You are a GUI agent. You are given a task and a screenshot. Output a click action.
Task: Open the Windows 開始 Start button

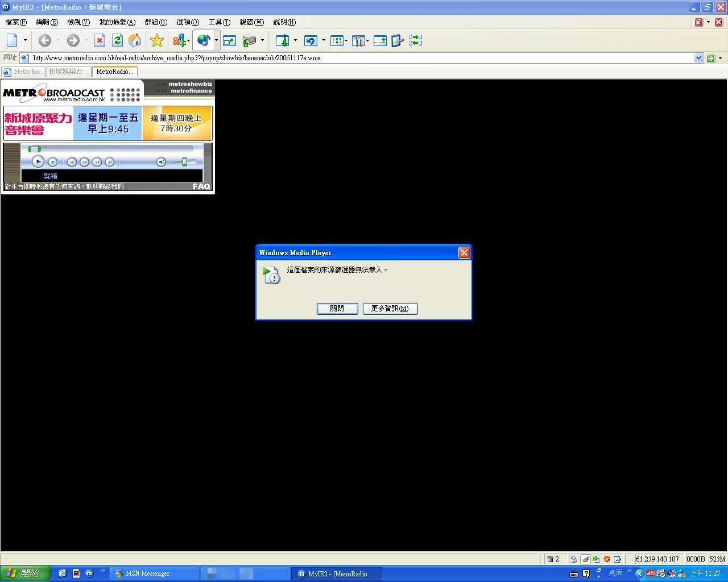[x=26, y=573]
